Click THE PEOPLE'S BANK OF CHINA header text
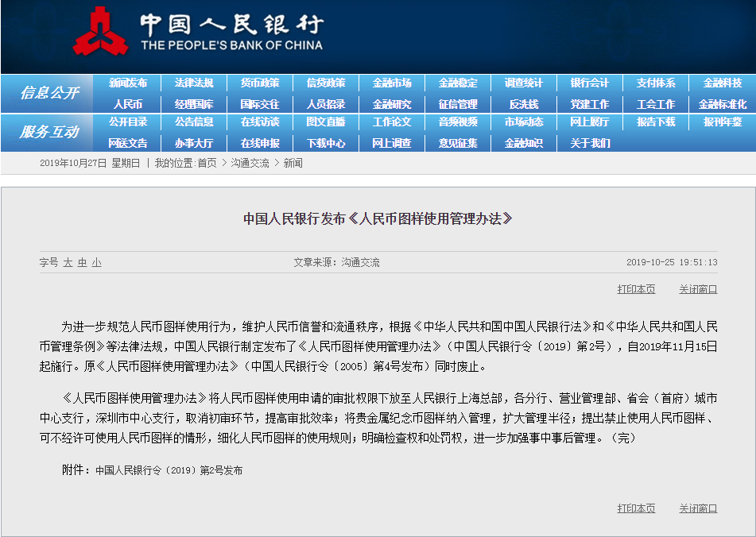 [231, 45]
